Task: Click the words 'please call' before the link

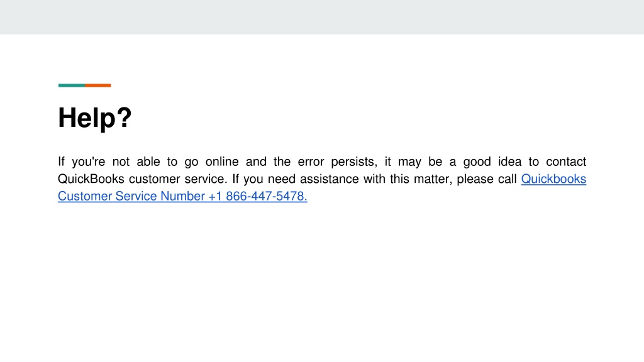Action: point(486,179)
